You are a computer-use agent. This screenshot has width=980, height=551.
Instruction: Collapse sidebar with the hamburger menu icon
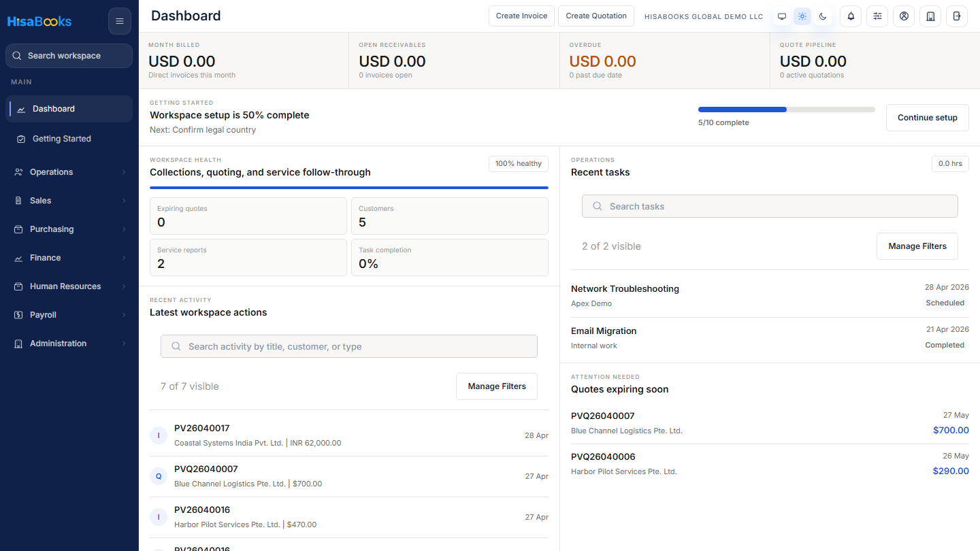(120, 21)
